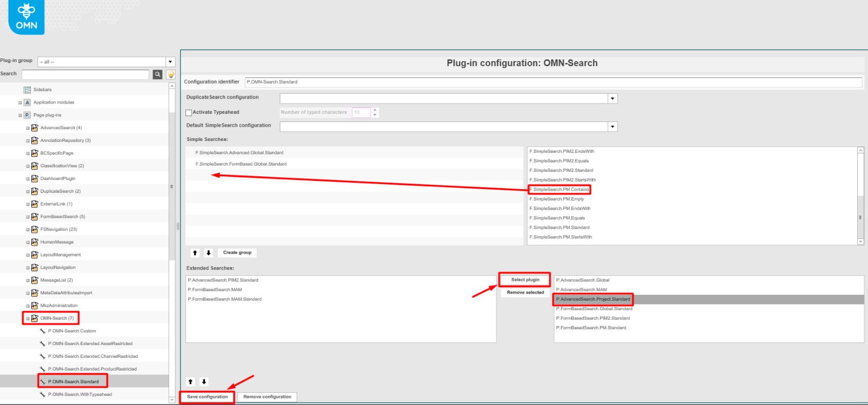Open the Plug-in group dropdown
This screenshot has height=405, width=868.
(171, 62)
